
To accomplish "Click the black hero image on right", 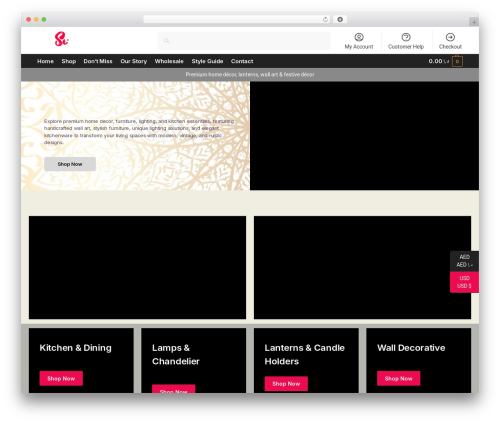I will [364, 136].
